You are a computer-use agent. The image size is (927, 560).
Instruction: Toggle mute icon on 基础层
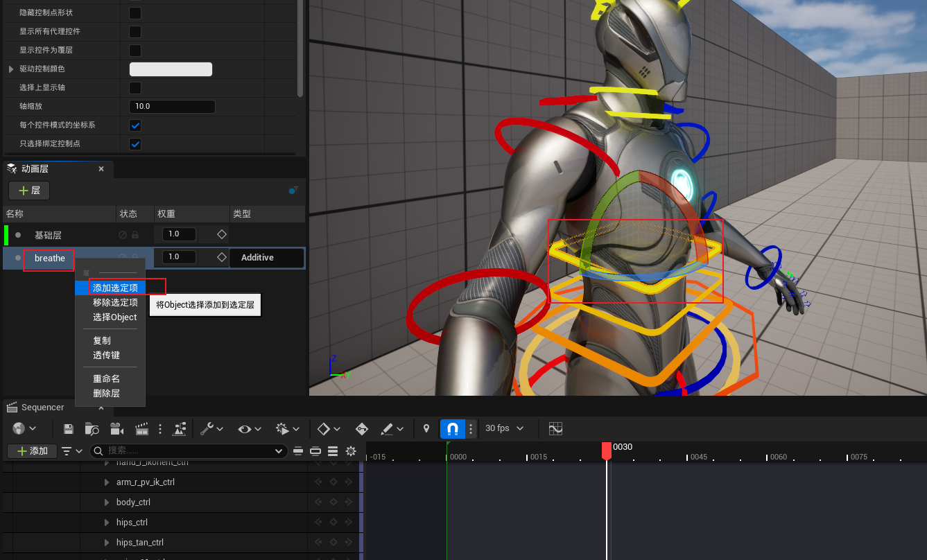[123, 235]
